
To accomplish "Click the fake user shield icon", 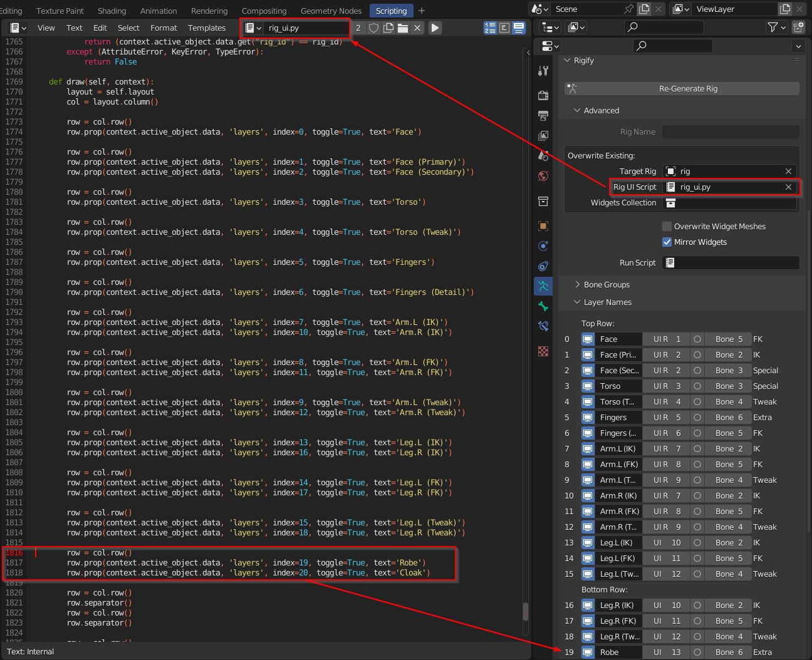I will [x=373, y=28].
